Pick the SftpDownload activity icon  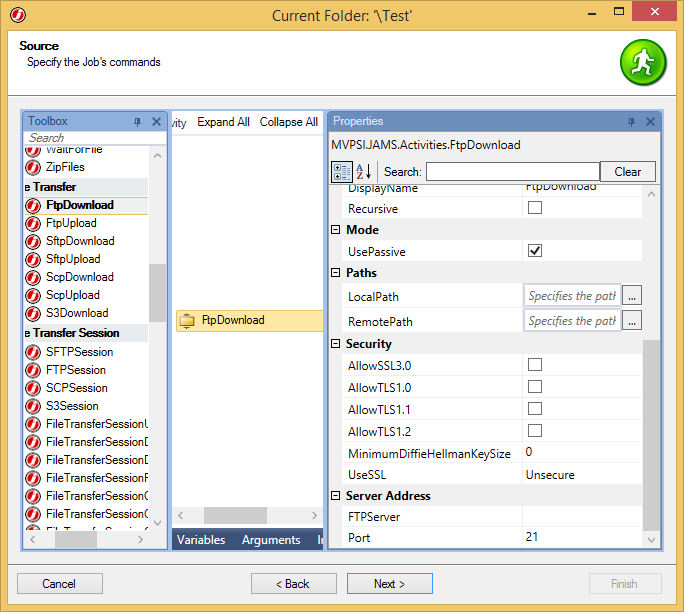point(33,241)
